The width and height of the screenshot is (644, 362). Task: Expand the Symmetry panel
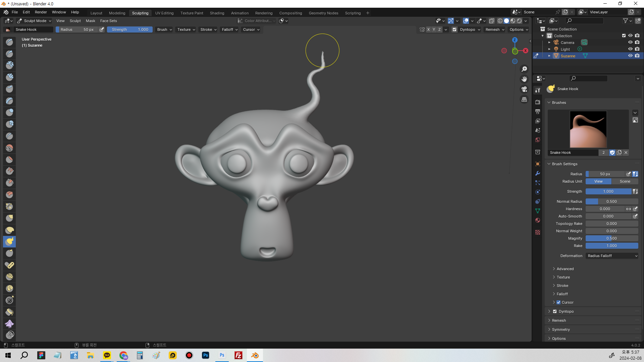[560, 329]
